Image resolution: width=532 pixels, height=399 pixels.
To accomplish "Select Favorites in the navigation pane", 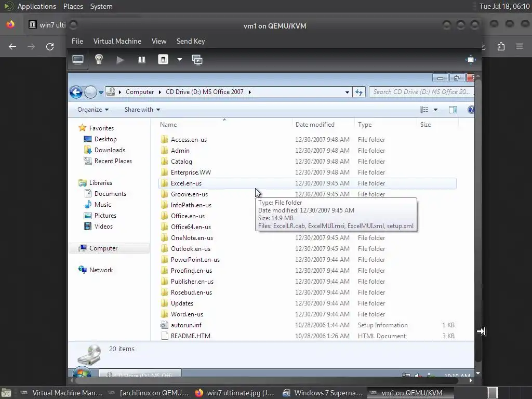I will click(101, 128).
